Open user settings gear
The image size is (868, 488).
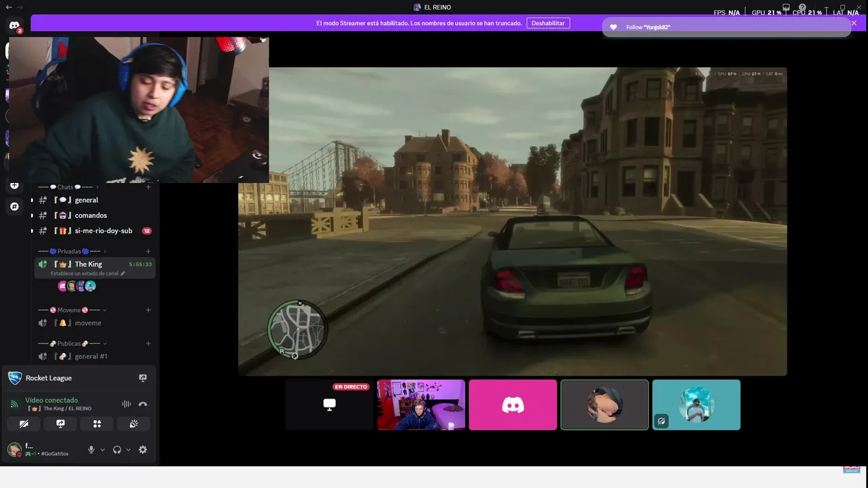142,449
